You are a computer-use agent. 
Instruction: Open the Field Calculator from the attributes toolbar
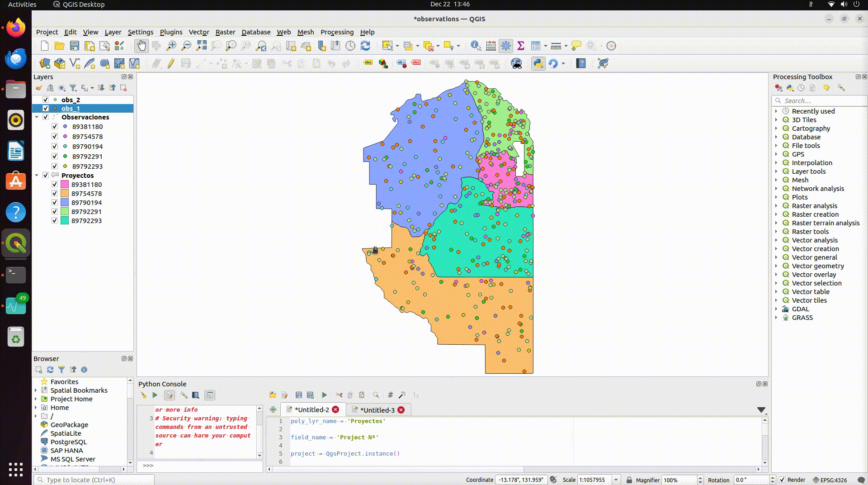(491, 45)
